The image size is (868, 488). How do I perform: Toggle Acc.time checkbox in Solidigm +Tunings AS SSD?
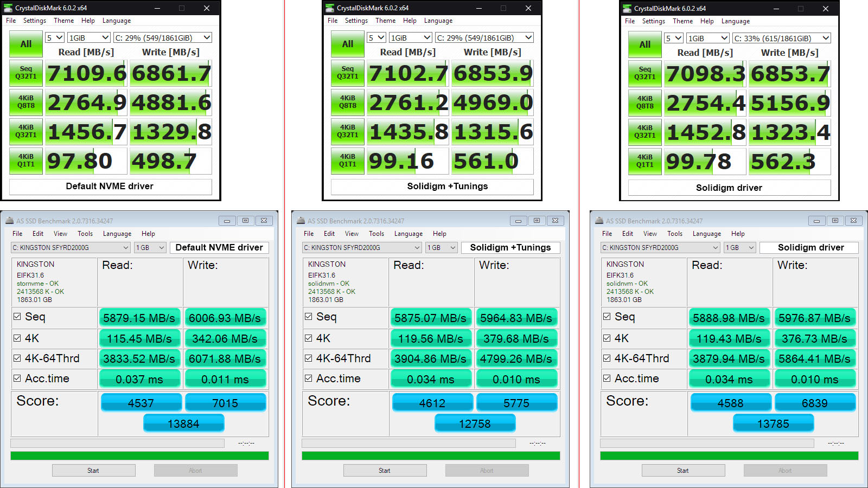click(309, 378)
